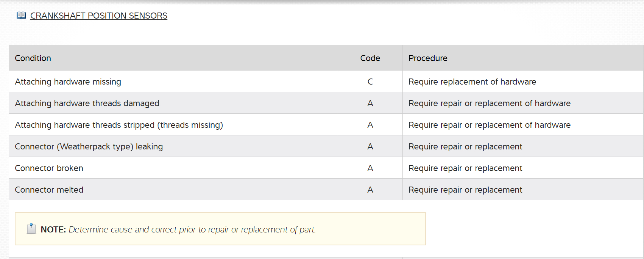Click Require replacement of hardware procedure

(x=472, y=82)
